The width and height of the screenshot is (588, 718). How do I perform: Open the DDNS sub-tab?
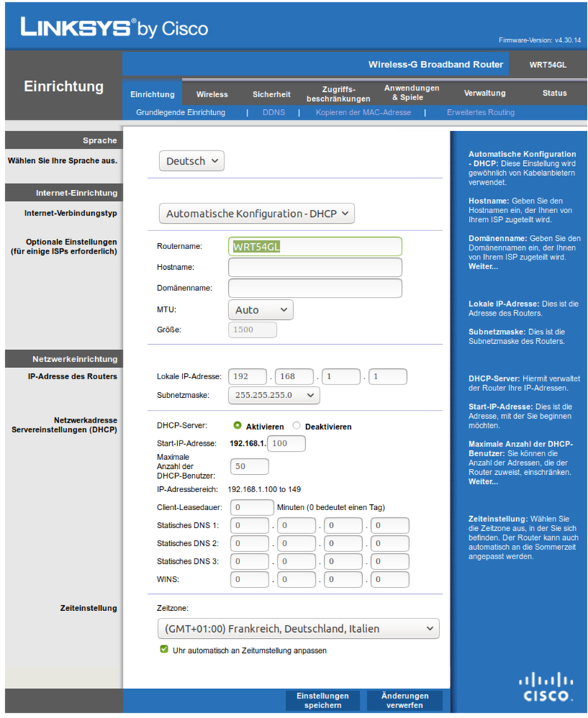tap(273, 113)
